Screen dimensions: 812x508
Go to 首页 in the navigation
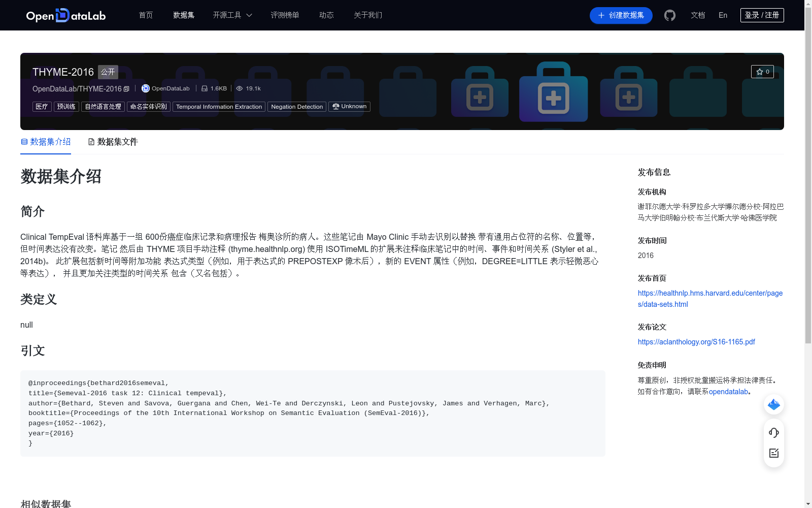tap(146, 15)
